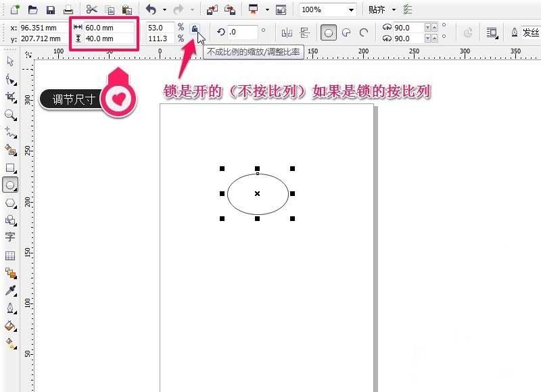Increase the starting angle with stepper

coord(434,28)
